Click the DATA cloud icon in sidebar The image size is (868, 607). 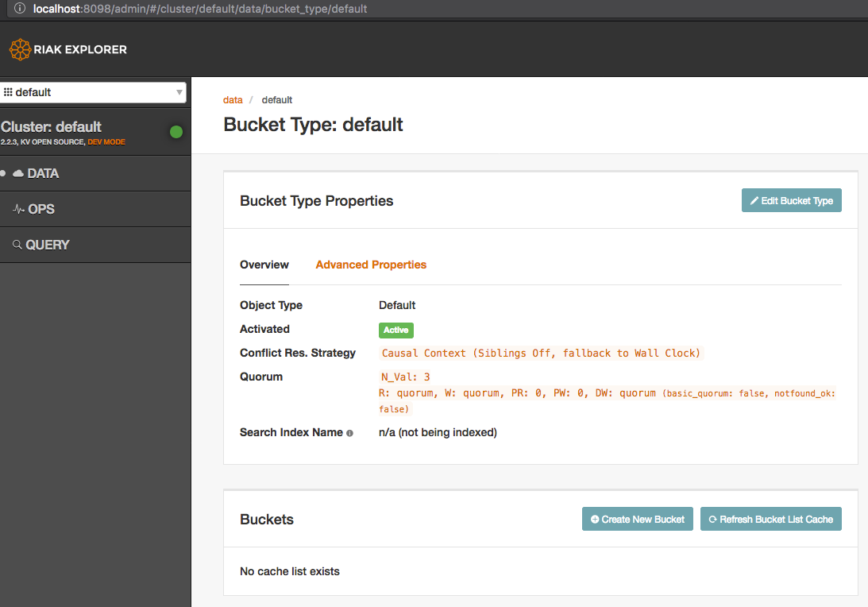tap(18, 173)
